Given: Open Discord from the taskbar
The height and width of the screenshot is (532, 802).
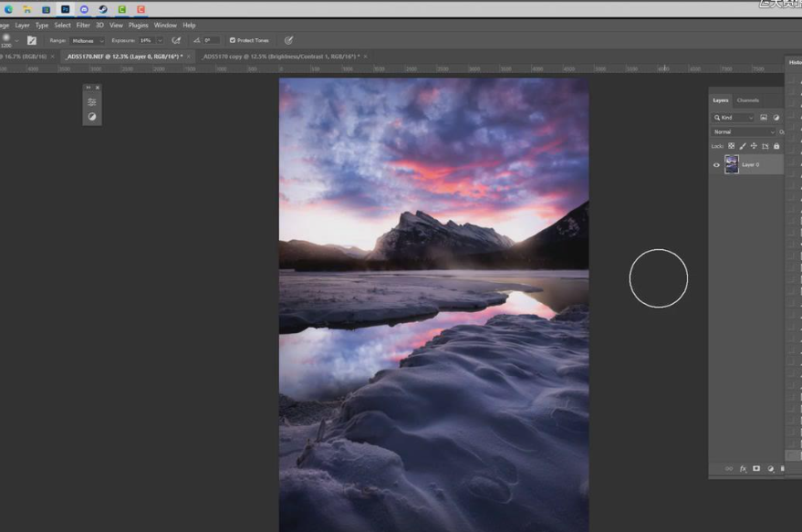Looking at the screenshot, I should coord(84,9).
